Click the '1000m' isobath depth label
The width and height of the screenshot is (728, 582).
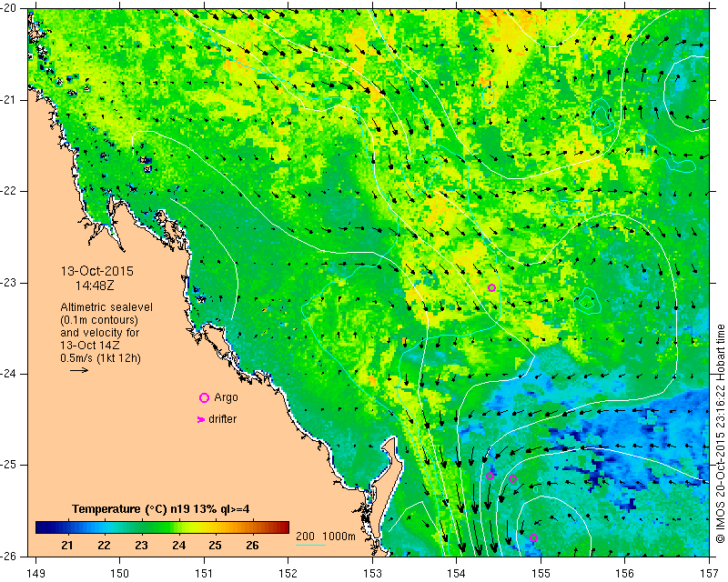coord(339,536)
